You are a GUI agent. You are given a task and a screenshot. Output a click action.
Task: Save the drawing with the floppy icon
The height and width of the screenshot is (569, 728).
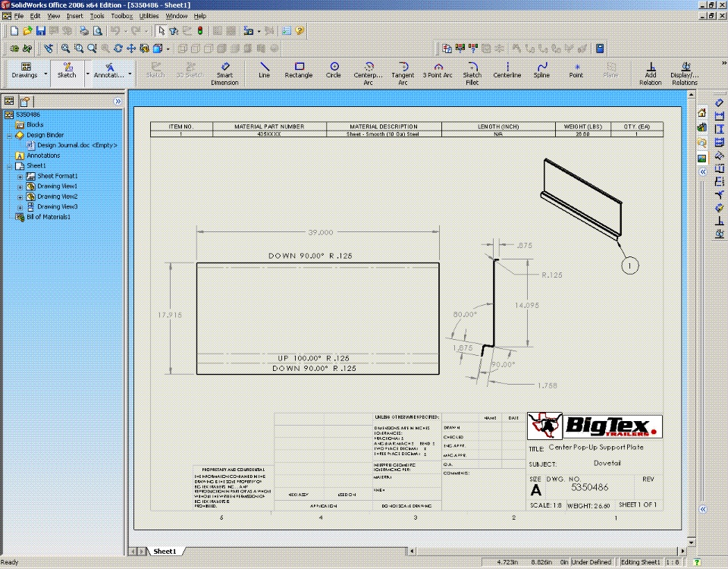pos(41,31)
